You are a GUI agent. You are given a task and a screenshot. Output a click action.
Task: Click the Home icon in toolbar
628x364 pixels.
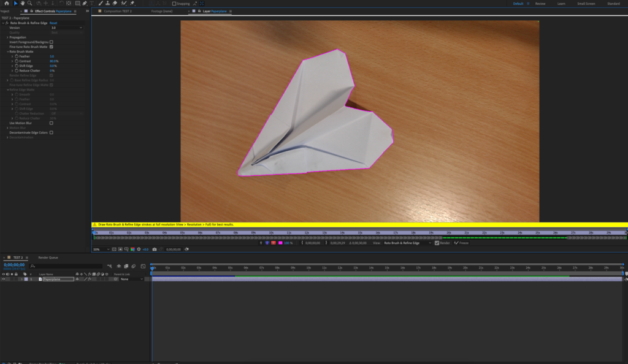click(6, 3)
